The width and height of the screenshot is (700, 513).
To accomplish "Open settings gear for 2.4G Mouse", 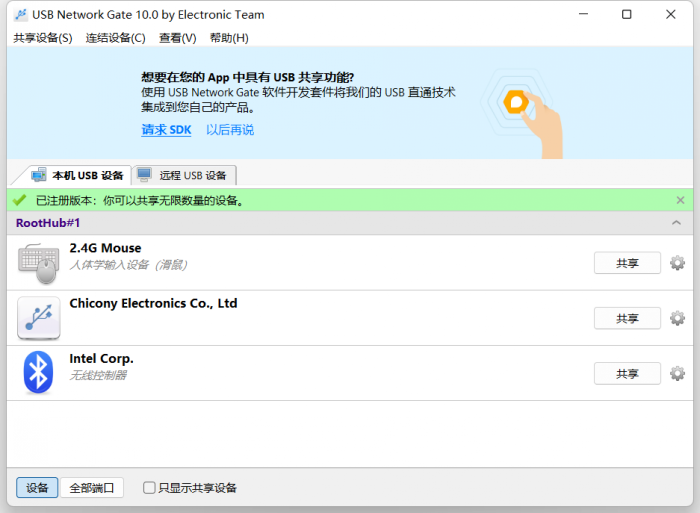I will (x=677, y=263).
